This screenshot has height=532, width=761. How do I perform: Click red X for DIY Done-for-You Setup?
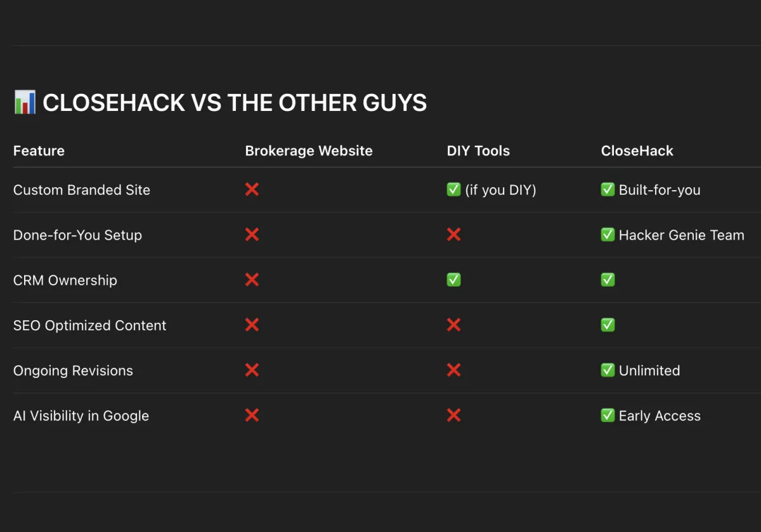[453, 235]
